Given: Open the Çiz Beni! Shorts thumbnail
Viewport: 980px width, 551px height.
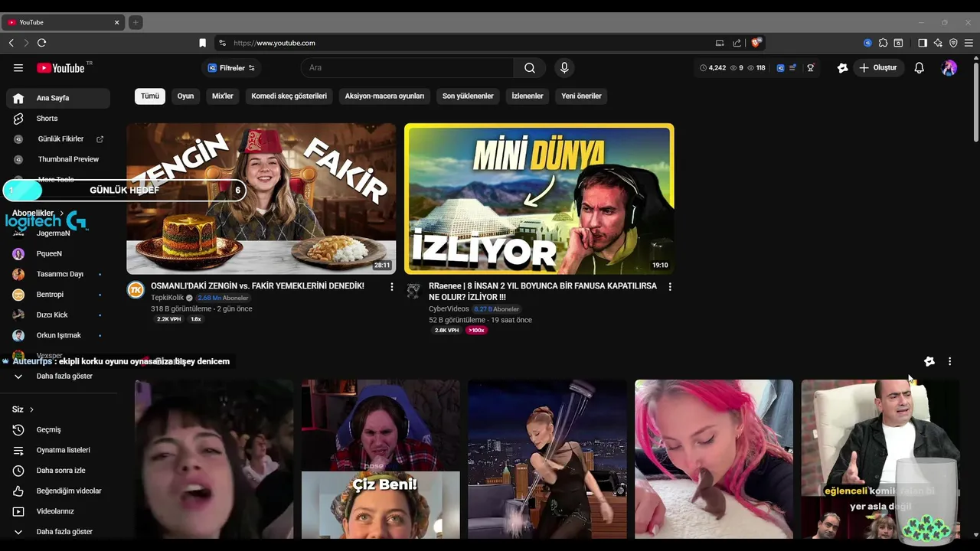Looking at the screenshot, I should pos(381,459).
